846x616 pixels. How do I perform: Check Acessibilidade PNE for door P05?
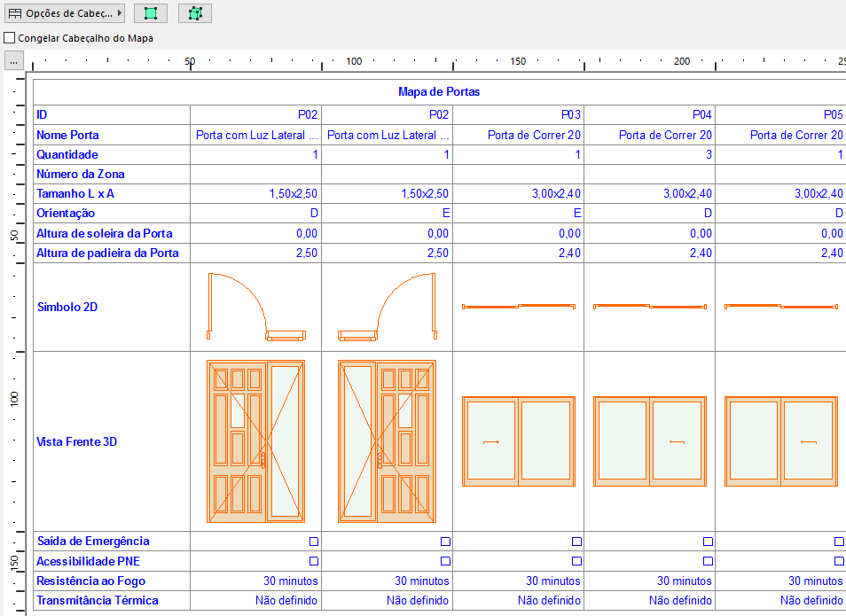pos(837,559)
